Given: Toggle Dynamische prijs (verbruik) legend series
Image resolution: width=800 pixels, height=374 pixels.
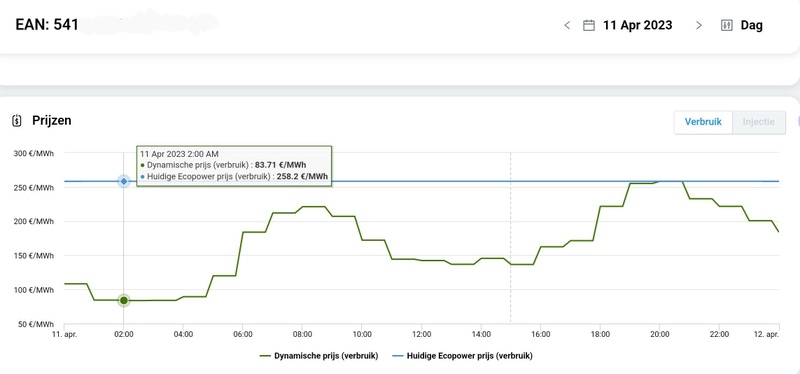Looking at the screenshot, I should [x=319, y=356].
